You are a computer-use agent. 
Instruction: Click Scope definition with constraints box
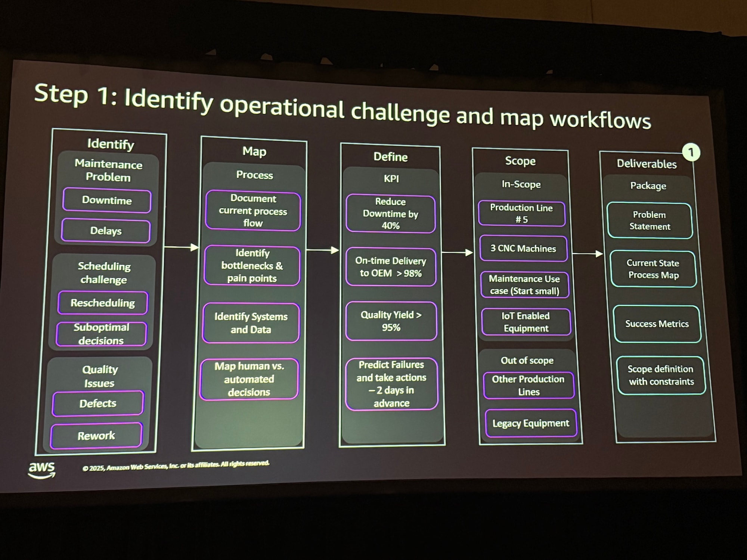pos(661,376)
